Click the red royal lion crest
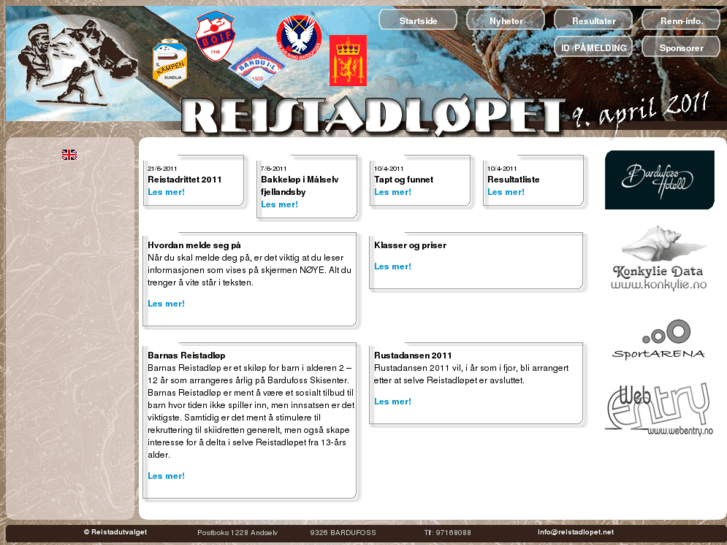Image resolution: width=727 pixels, height=545 pixels. click(348, 60)
